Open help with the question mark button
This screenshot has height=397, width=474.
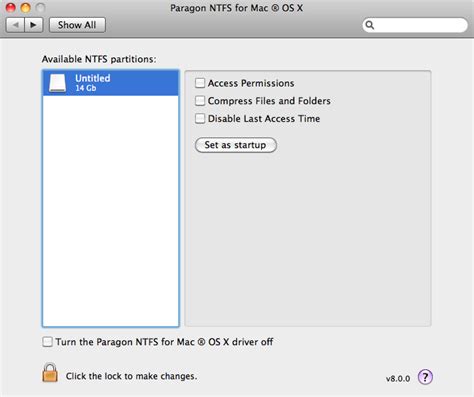(425, 377)
